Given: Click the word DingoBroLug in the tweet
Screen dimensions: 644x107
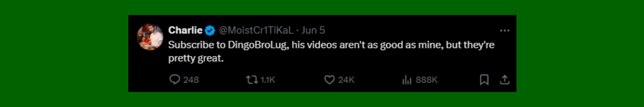Looking at the screenshot, I should (258, 45).
